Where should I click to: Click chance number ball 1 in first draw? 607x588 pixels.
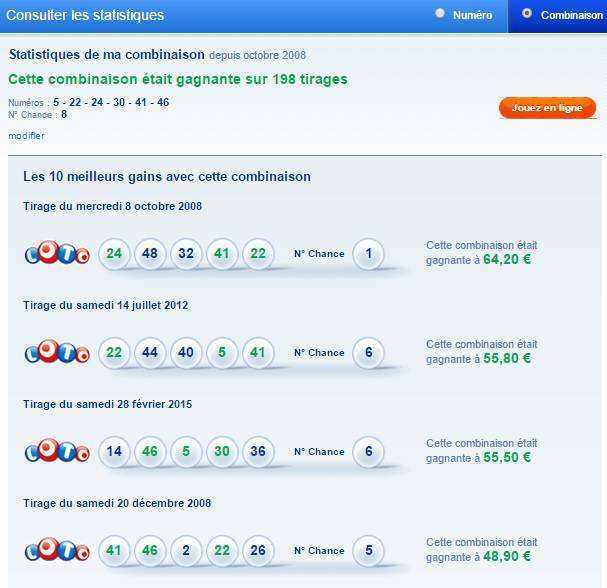369,254
